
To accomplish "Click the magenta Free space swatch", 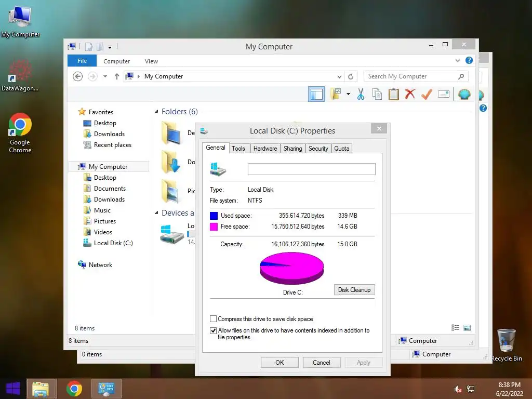I will pos(214,227).
